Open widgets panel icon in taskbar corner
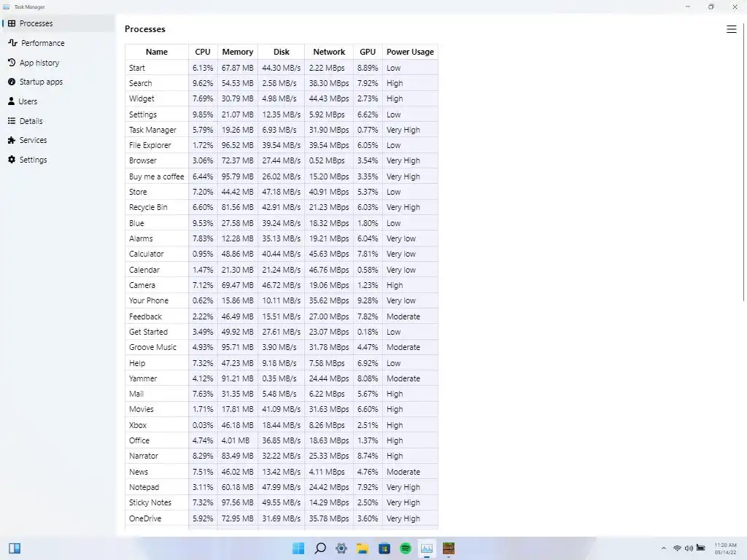This screenshot has height=560, width=747. [15, 548]
